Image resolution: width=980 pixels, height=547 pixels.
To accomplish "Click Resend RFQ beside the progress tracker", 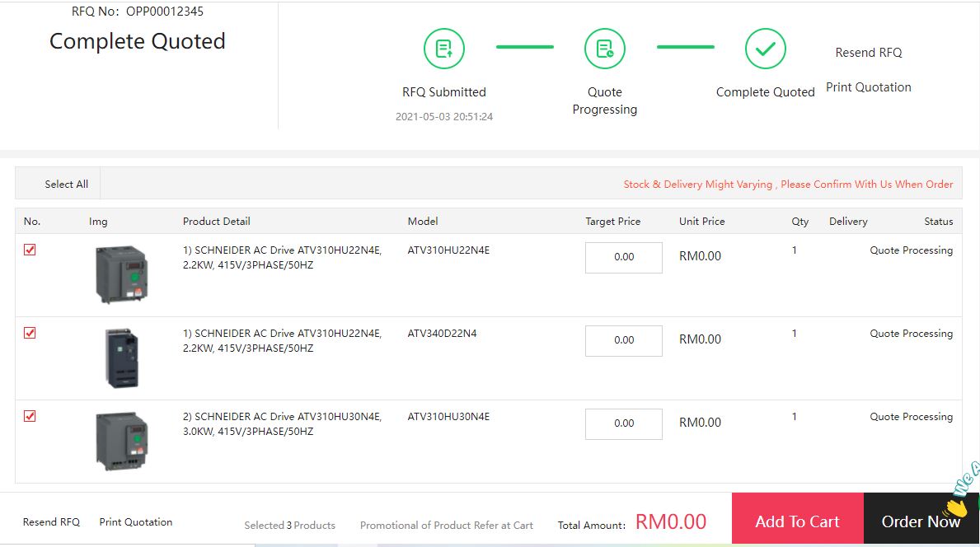I will click(x=869, y=53).
